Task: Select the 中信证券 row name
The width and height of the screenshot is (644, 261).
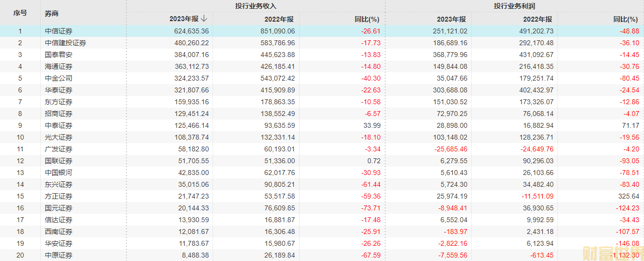Action: (x=59, y=31)
